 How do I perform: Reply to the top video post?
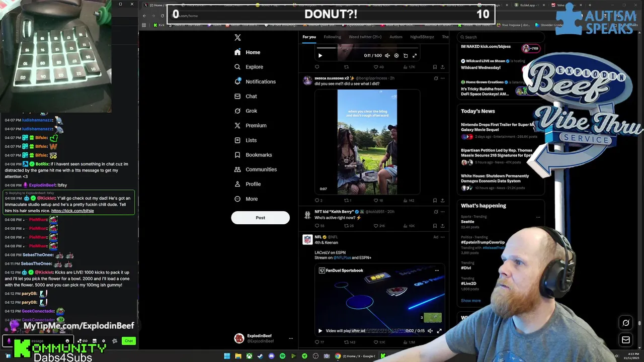coord(317,67)
